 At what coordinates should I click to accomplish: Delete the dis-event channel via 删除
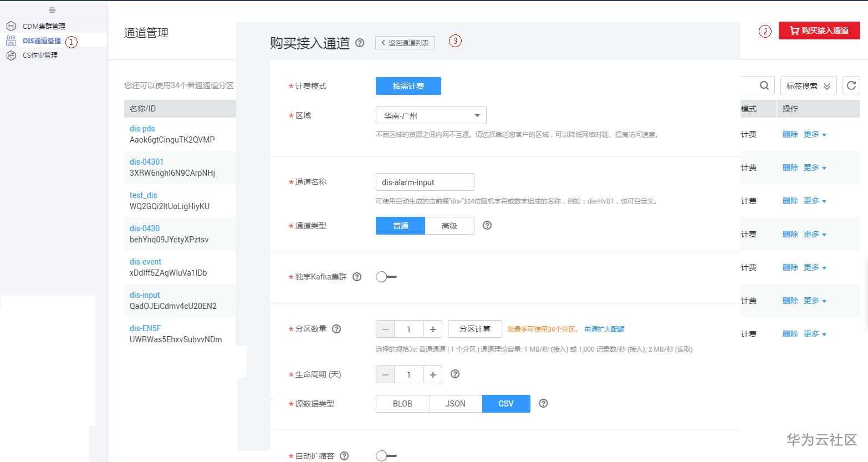(790, 267)
